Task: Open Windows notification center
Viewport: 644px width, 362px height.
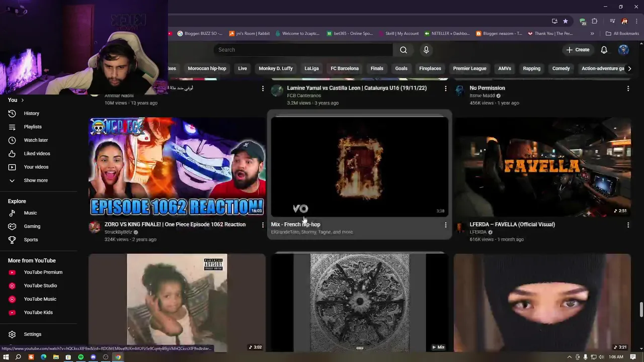Action: [x=633, y=357]
